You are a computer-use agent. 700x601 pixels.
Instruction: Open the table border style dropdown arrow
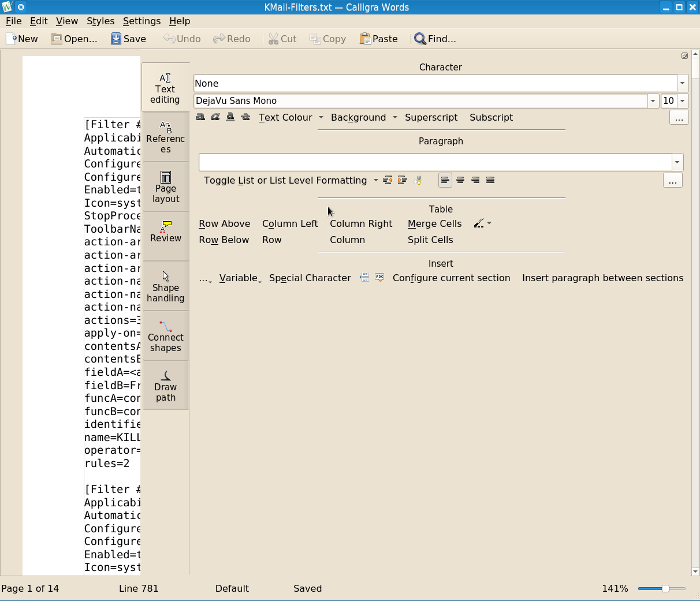click(x=489, y=223)
